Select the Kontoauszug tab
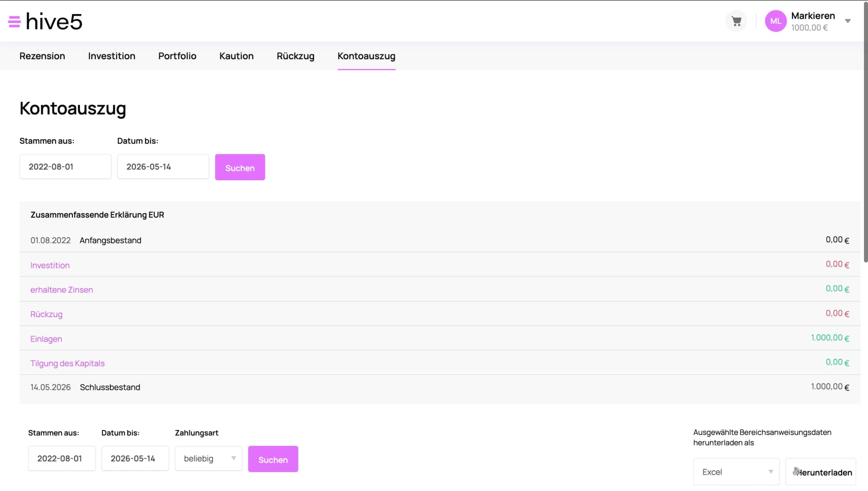Image resolution: width=868 pixels, height=491 pixels. 367,56
